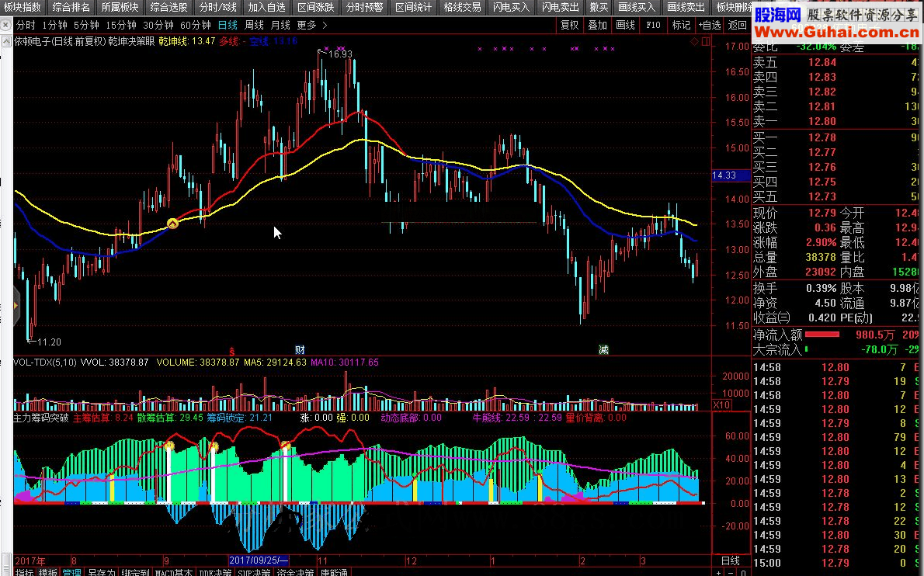This screenshot has height=576, width=924.
Task: Switch to 5分钟 period tab
Action: tap(86, 26)
